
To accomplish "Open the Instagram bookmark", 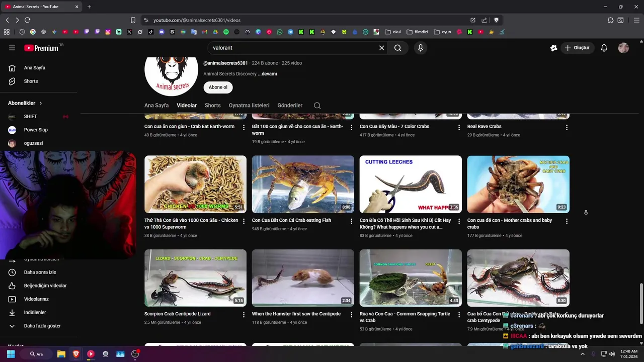I will pyautogui.click(x=108, y=32).
